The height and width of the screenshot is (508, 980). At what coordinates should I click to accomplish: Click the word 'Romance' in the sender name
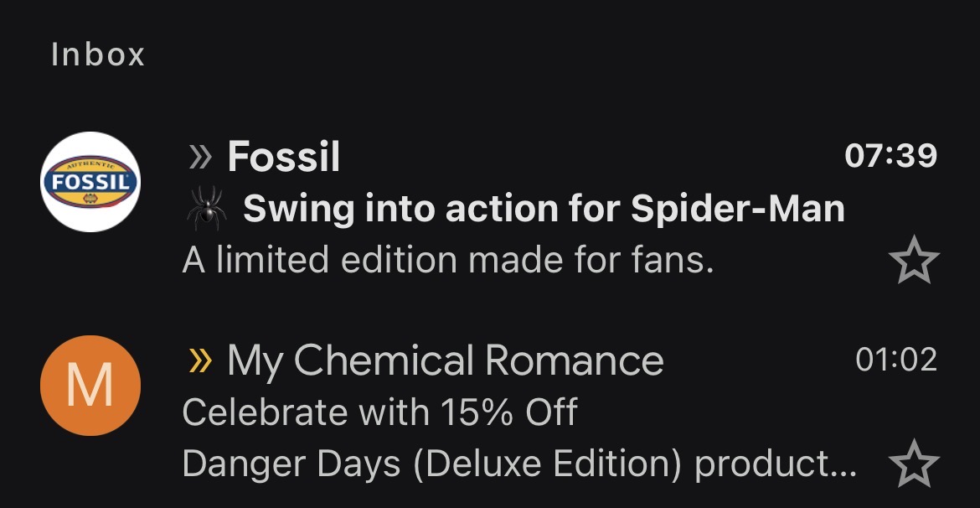[574, 361]
